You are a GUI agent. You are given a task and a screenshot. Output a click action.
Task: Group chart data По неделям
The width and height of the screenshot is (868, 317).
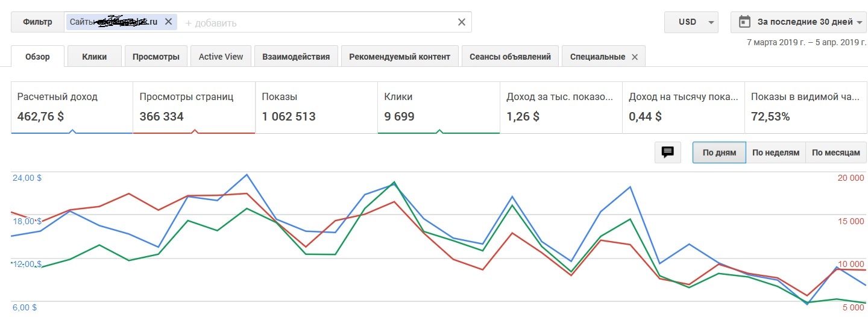tap(776, 152)
